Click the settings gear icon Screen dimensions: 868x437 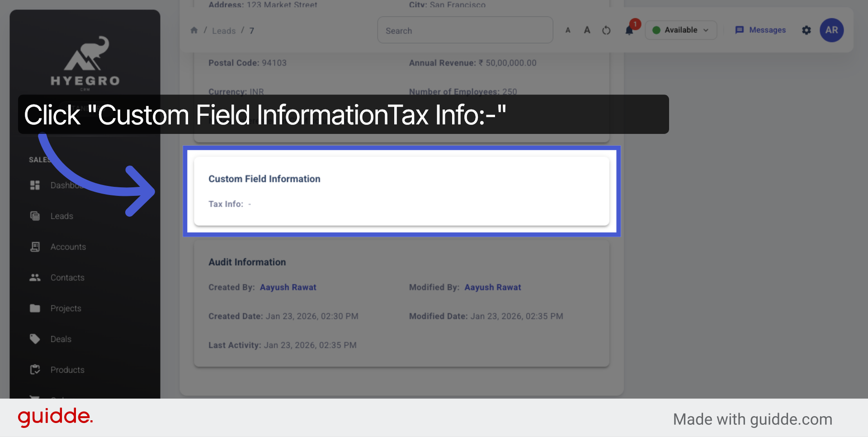point(807,30)
